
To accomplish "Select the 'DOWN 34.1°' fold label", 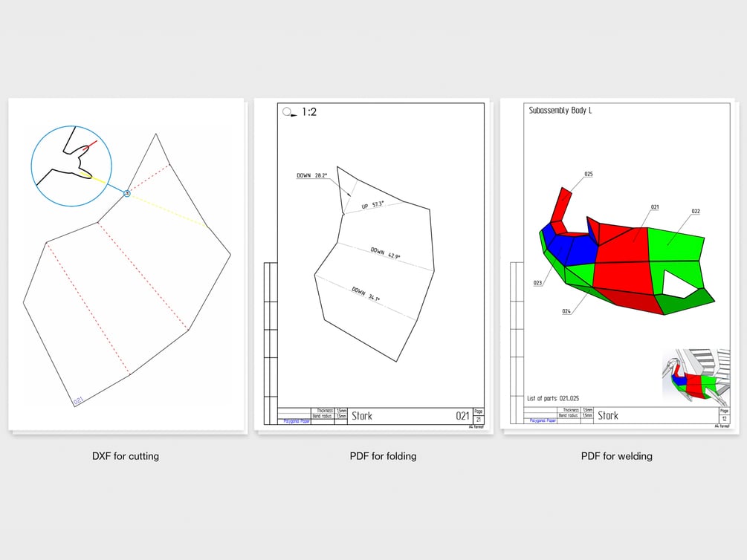I will 366,294.
